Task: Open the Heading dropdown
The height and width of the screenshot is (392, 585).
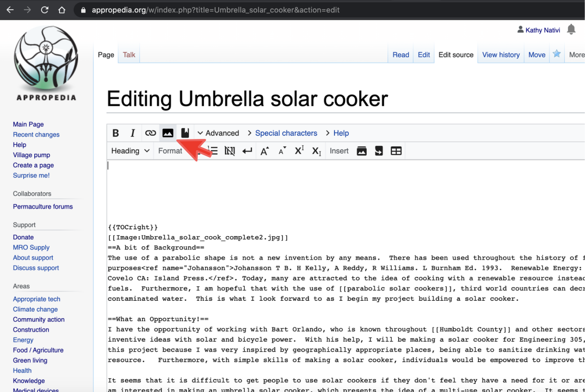Action: 130,151
